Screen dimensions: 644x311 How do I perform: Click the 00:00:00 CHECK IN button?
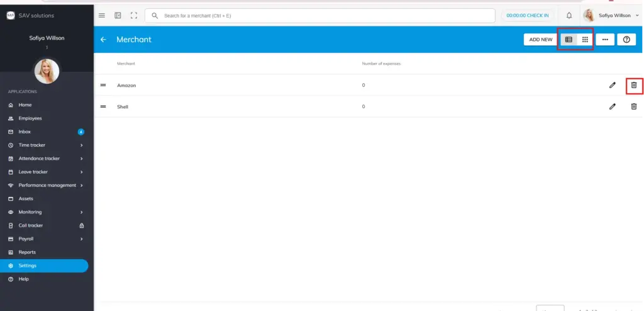point(528,16)
